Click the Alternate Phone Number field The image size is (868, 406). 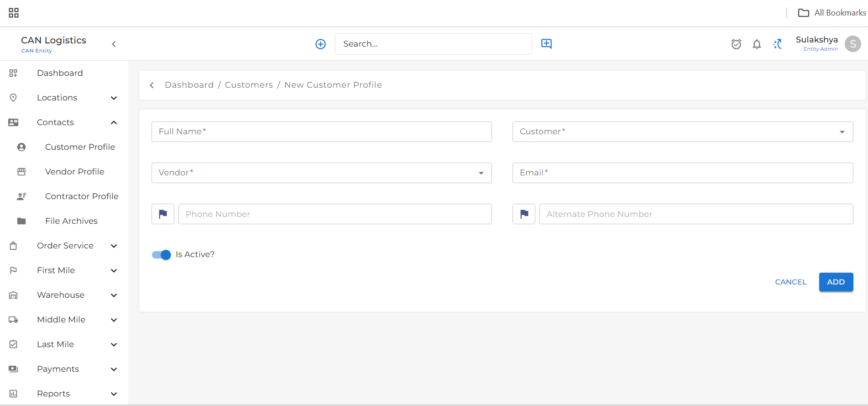click(696, 214)
